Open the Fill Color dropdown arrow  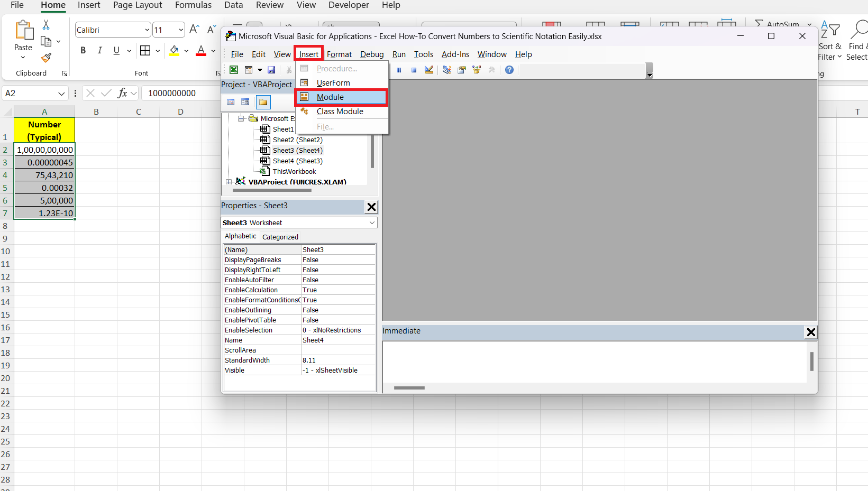click(186, 51)
